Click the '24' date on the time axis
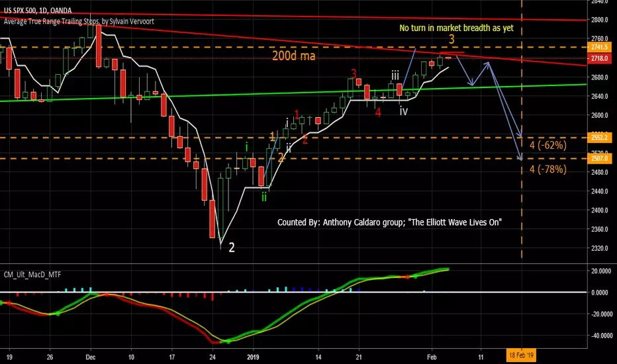 click(213, 357)
